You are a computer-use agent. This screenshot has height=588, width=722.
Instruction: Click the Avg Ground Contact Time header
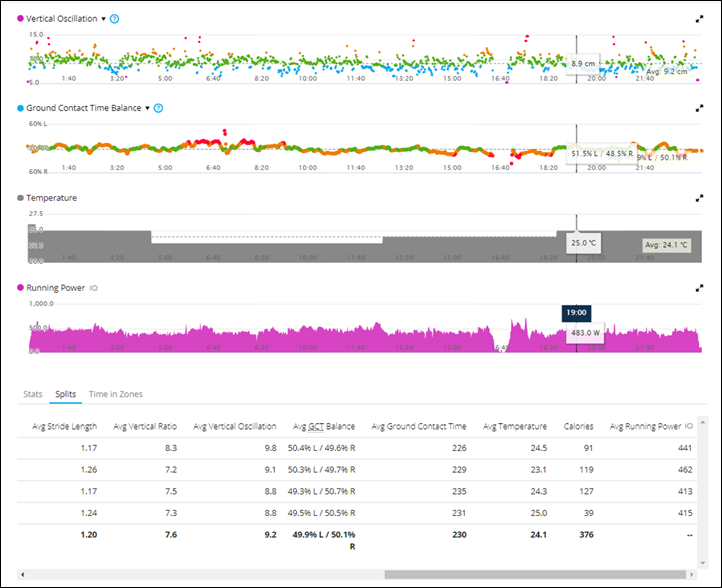419,426
